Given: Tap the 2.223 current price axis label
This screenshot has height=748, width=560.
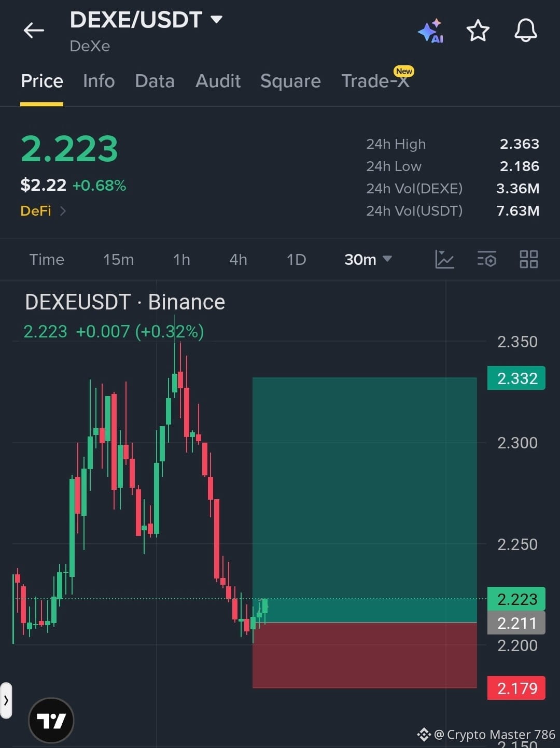Looking at the screenshot, I should click(x=516, y=599).
